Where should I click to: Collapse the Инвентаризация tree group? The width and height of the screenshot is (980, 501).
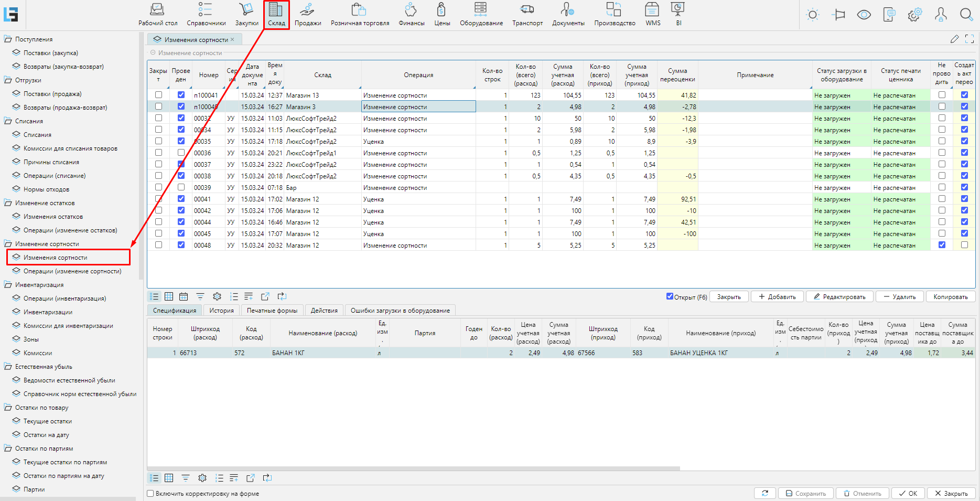coord(8,285)
